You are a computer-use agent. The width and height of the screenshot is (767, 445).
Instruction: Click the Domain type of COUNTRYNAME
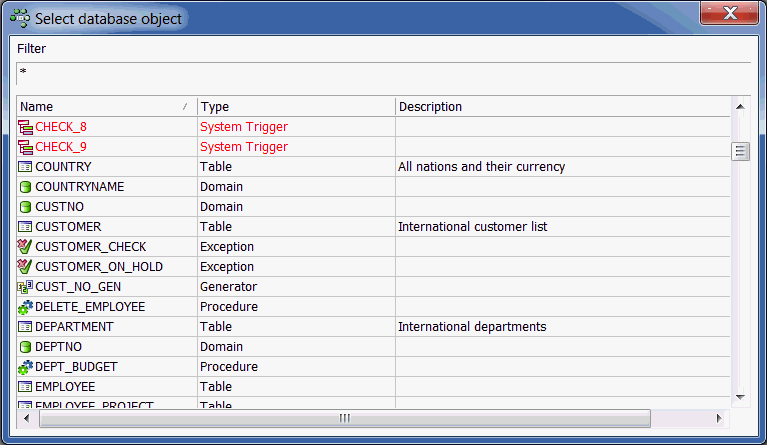pyautogui.click(x=221, y=187)
